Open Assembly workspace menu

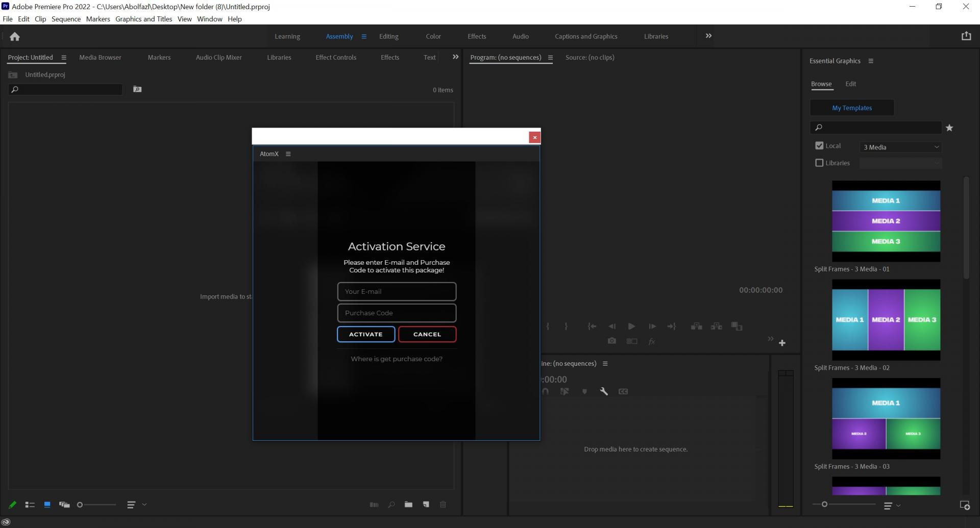tap(364, 36)
